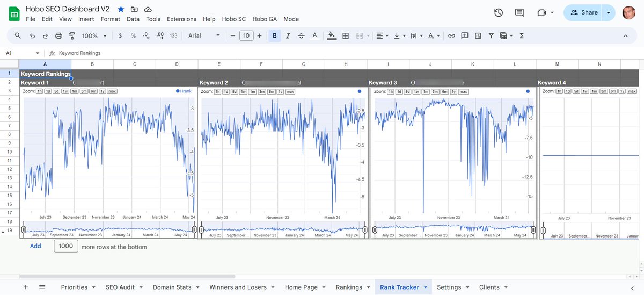
Task: Open the Insert menu
Action: [86, 19]
